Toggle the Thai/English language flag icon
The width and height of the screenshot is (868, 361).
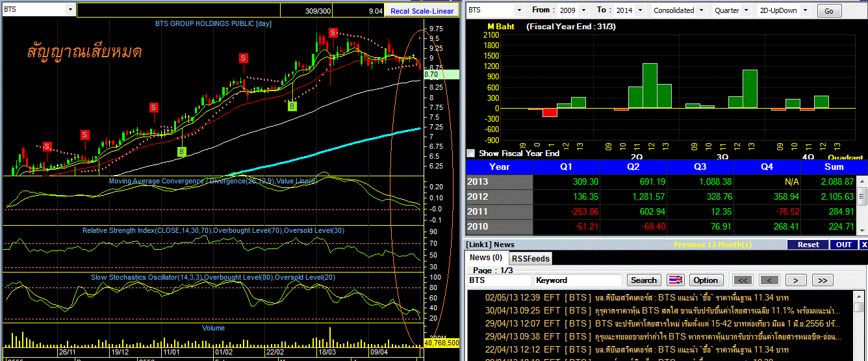tap(676, 280)
